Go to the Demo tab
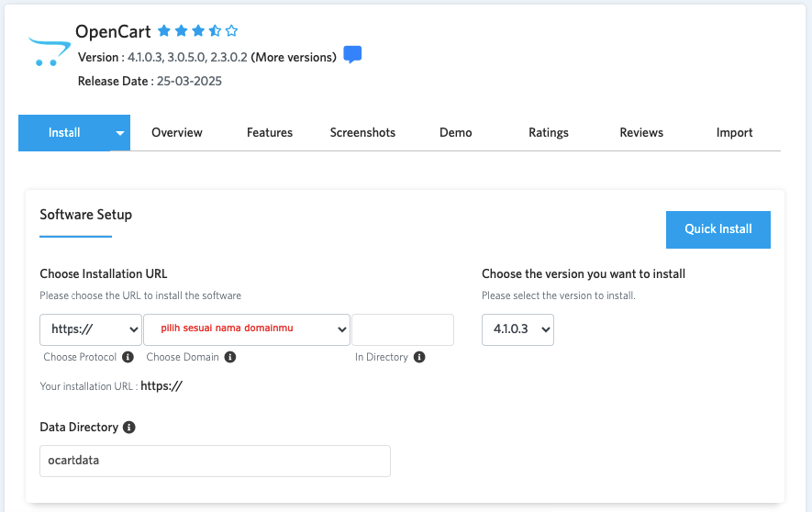 point(456,133)
